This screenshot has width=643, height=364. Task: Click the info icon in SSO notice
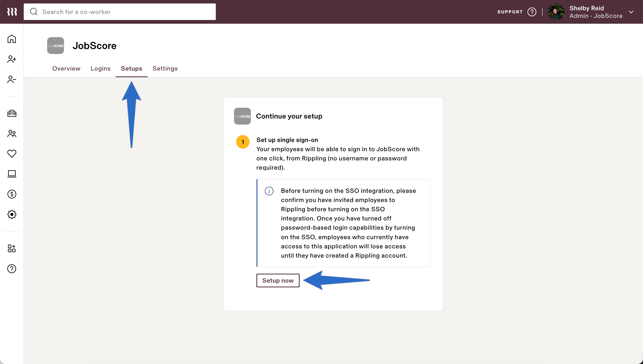tap(269, 191)
